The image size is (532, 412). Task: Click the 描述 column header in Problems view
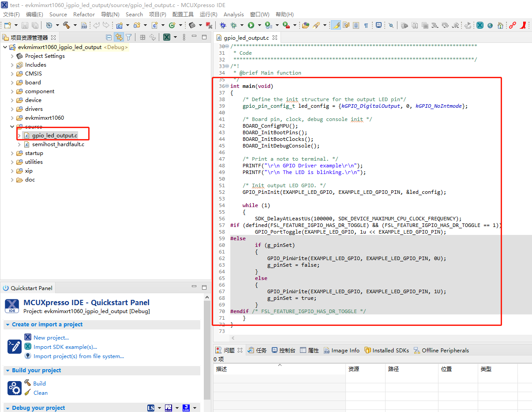tap(279, 369)
